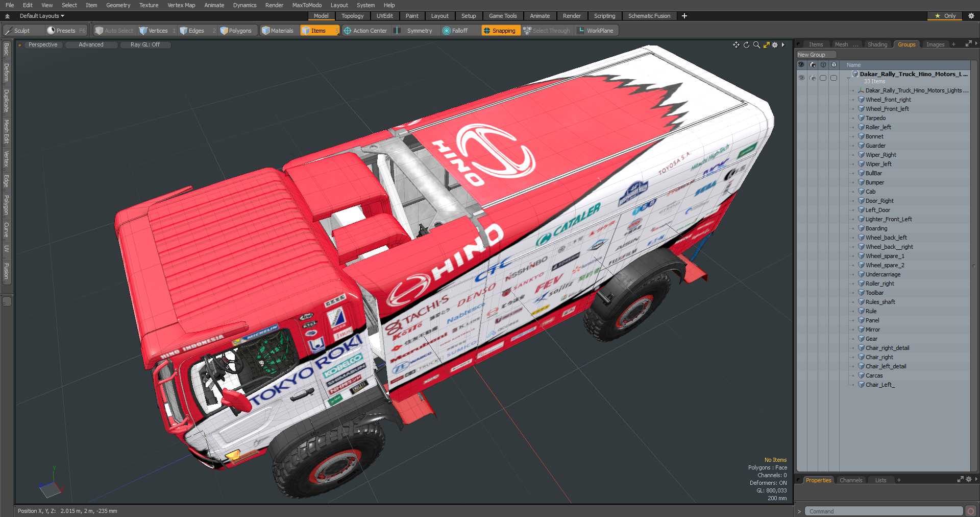Screen dimensions: 980x517
Task: Open the Default Layouts dropdown
Action: (42, 16)
